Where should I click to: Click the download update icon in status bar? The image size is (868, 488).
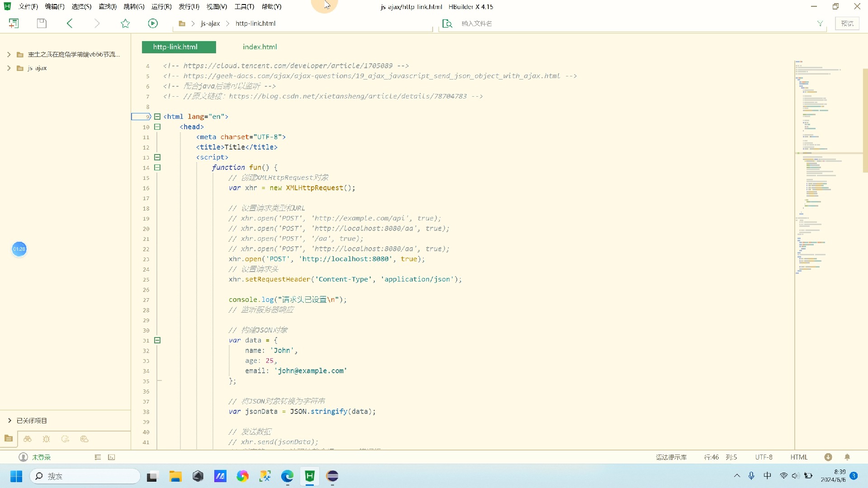(x=828, y=457)
